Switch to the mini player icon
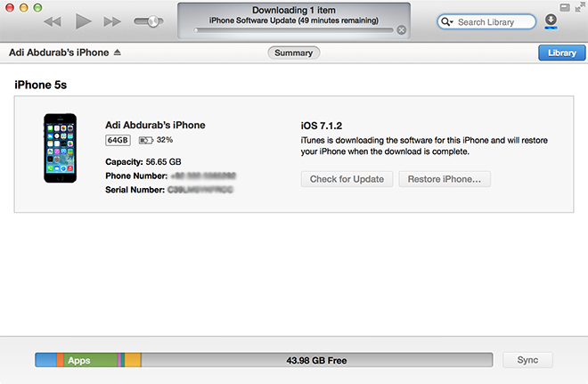 coord(565,7)
